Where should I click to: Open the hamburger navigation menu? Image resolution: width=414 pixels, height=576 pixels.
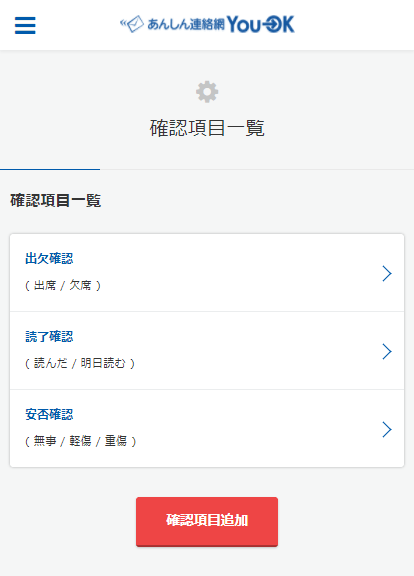click(25, 25)
